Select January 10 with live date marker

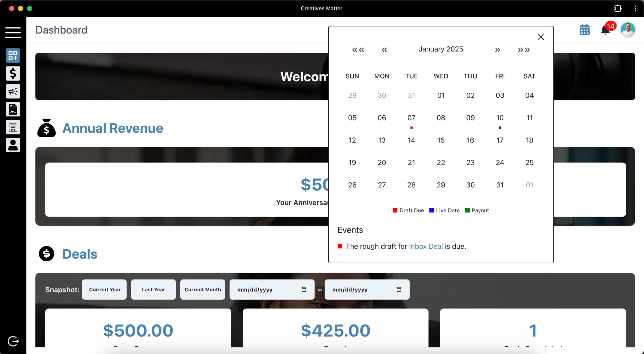coord(500,118)
